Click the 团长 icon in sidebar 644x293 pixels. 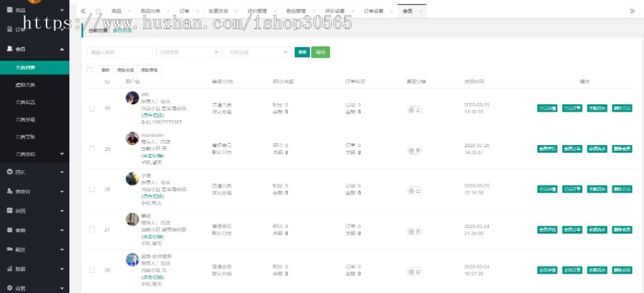click(x=10, y=172)
